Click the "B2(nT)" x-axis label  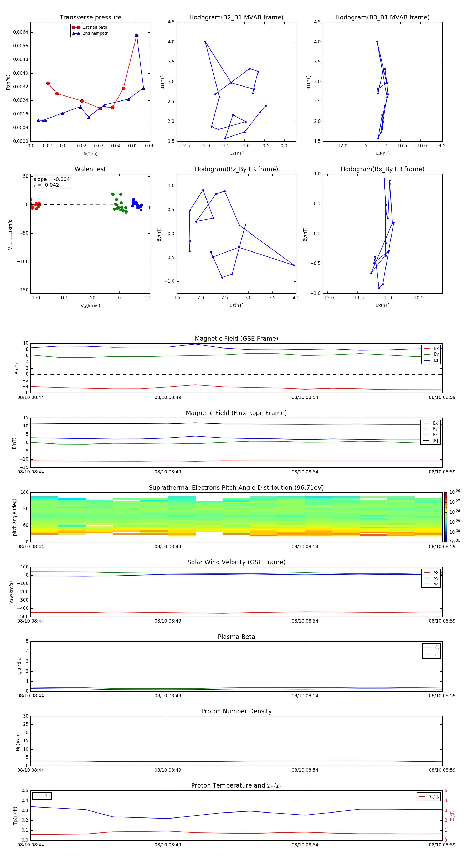pos(236,153)
